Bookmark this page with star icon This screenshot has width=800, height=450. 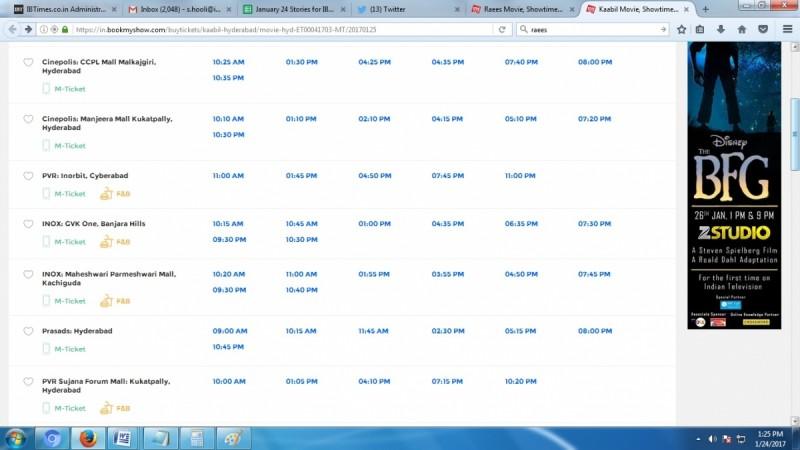point(682,30)
